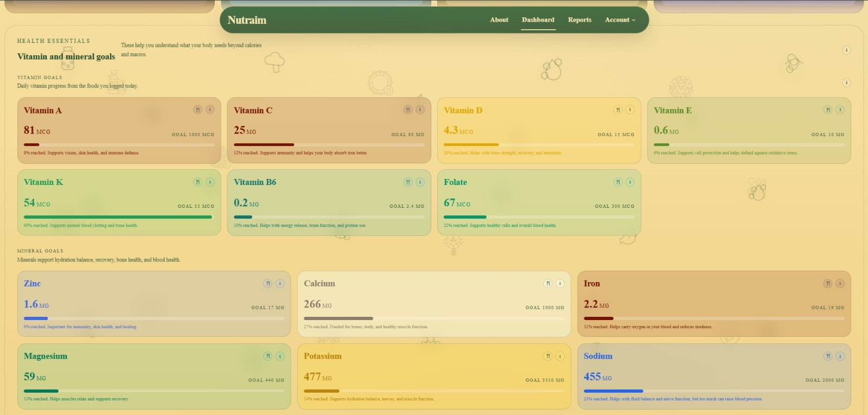Screen dimensions: 868x415
Task: Show info for Zinc
Action: (280, 283)
